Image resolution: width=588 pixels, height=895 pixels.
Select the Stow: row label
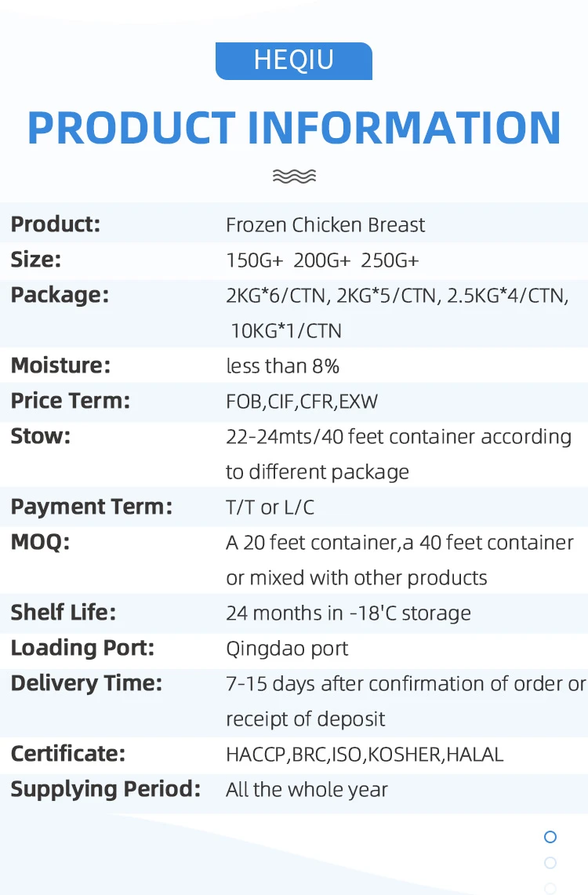tap(41, 436)
